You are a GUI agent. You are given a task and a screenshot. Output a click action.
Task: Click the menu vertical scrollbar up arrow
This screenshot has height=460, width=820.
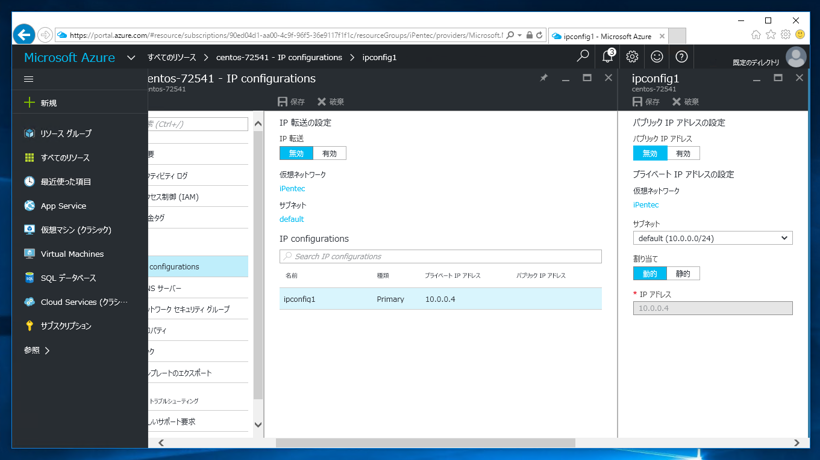258,124
